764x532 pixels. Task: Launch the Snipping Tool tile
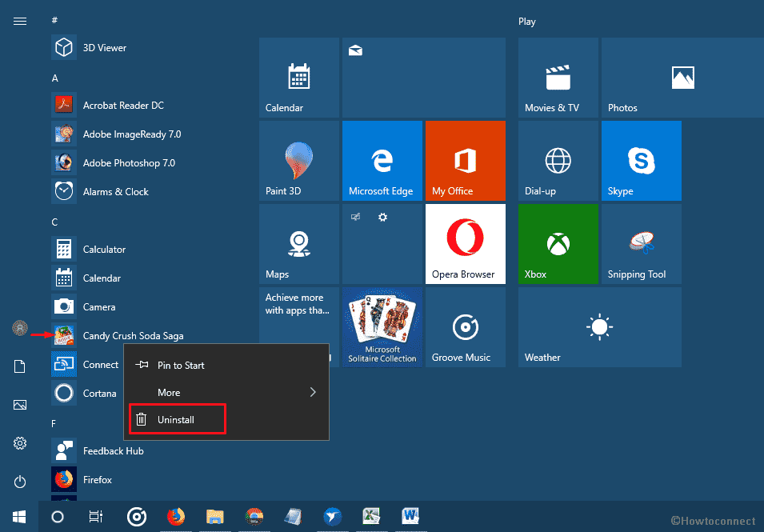point(642,244)
